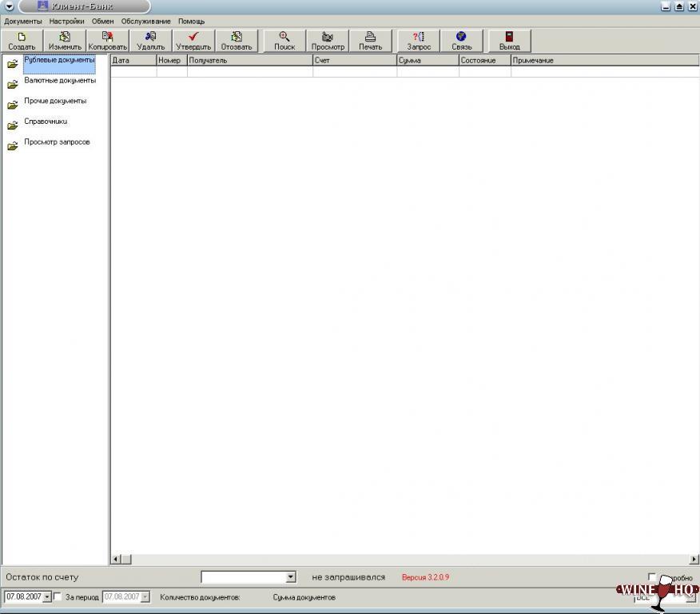
Task: Expand the account balance combo box
Action: click(291, 577)
